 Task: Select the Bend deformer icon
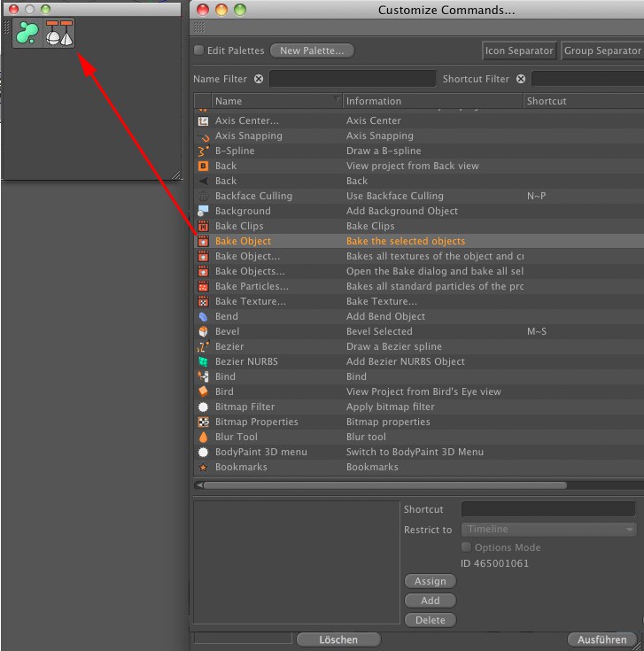click(x=203, y=316)
